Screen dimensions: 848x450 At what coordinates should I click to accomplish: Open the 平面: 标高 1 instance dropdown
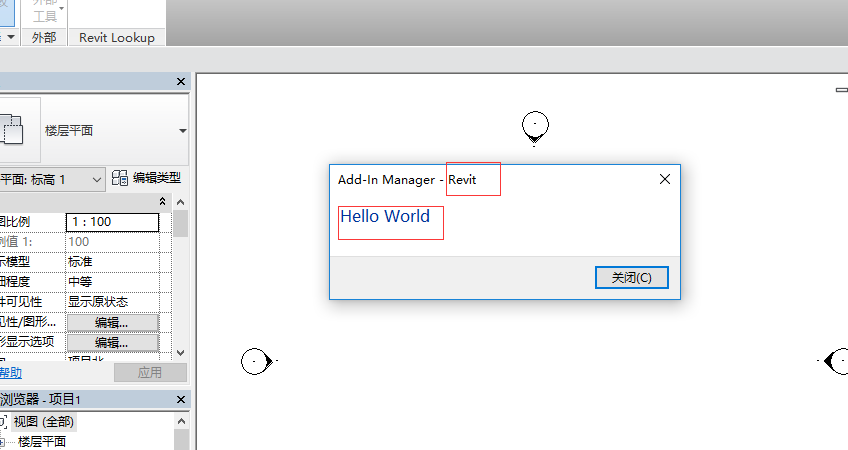pos(51,180)
